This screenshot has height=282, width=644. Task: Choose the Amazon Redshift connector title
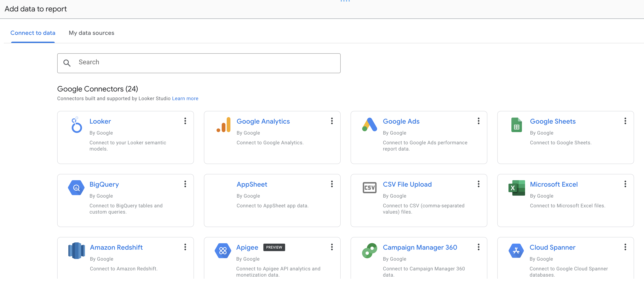click(x=116, y=247)
